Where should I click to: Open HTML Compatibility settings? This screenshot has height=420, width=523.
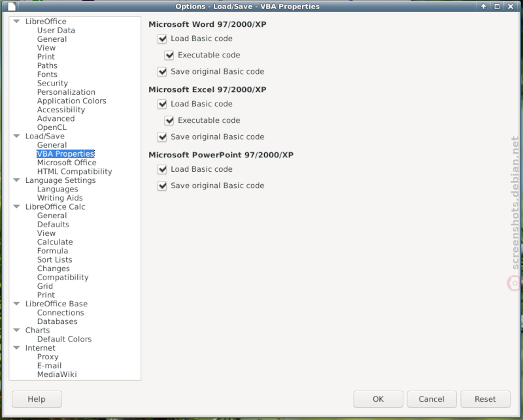click(x=75, y=171)
